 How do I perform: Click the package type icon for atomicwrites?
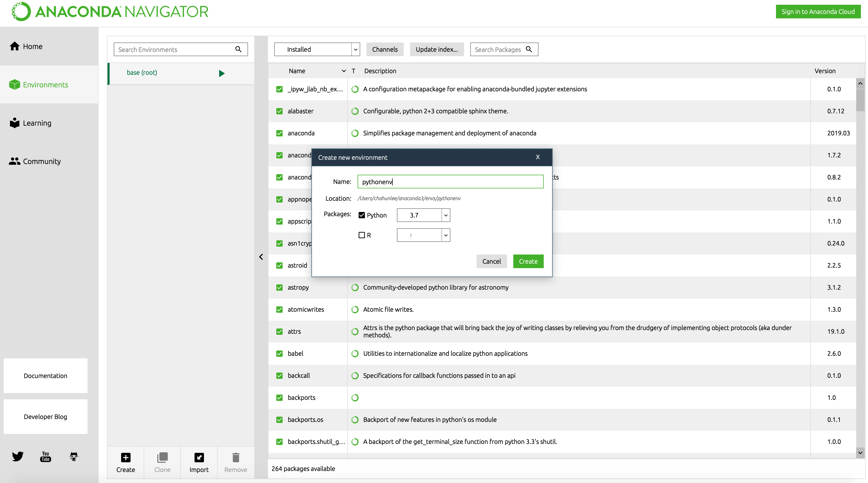pos(355,309)
